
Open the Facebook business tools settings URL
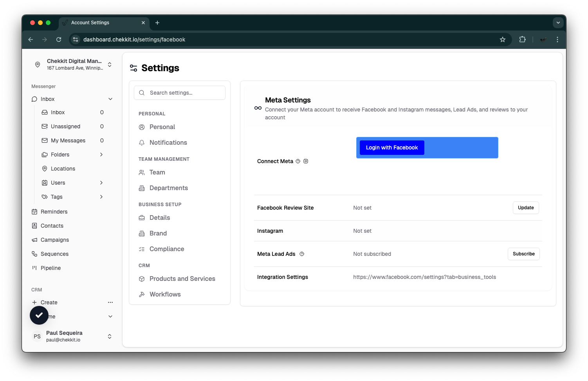pos(424,277)
